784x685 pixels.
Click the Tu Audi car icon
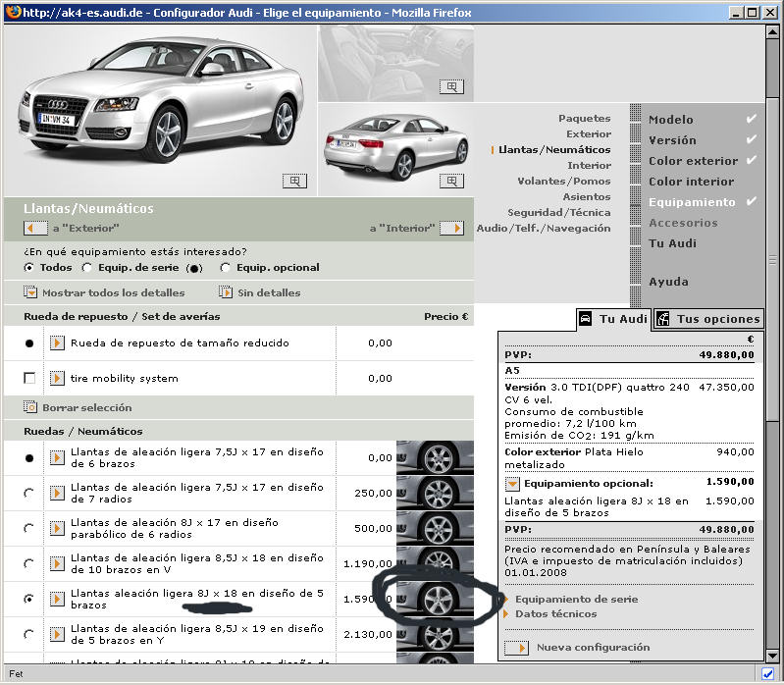pos(585,319)
